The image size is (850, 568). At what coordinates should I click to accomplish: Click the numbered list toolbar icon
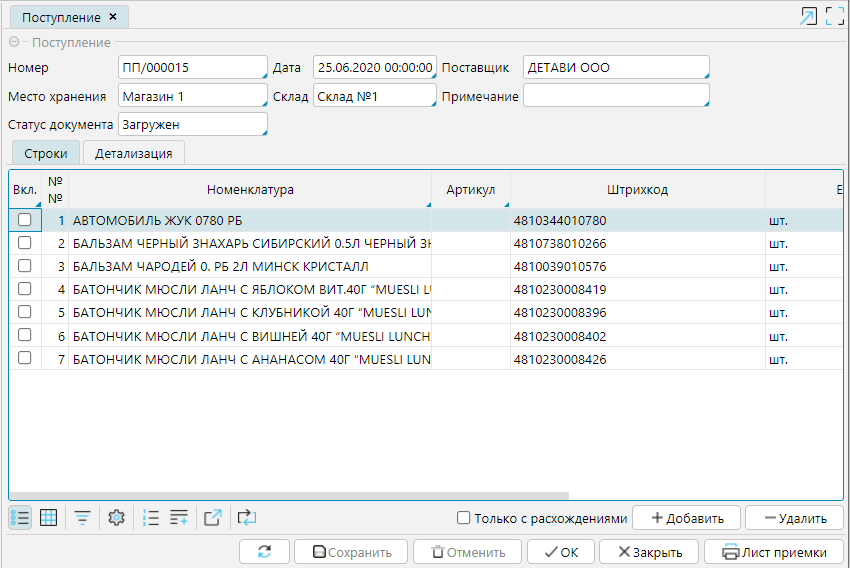click(x=150, y=518)
